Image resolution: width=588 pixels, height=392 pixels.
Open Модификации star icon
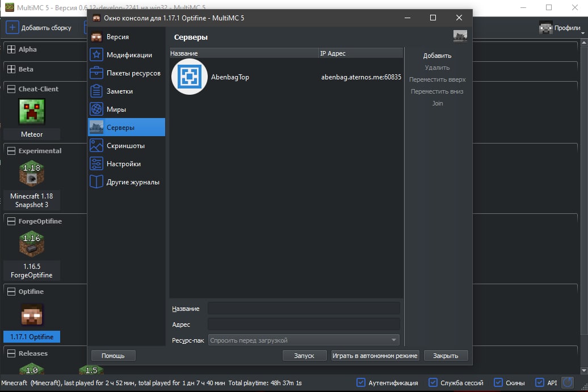pos(96,54)
